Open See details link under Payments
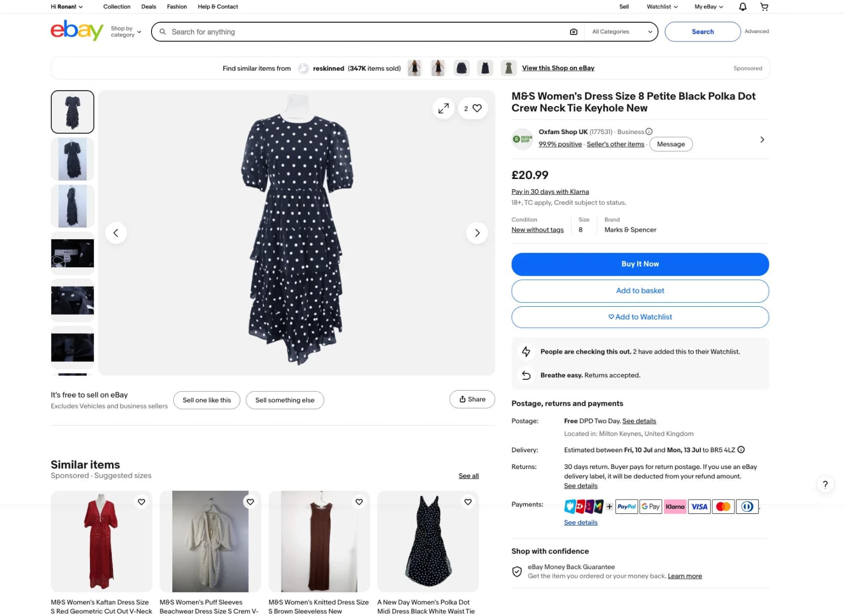 click(580, 522)
